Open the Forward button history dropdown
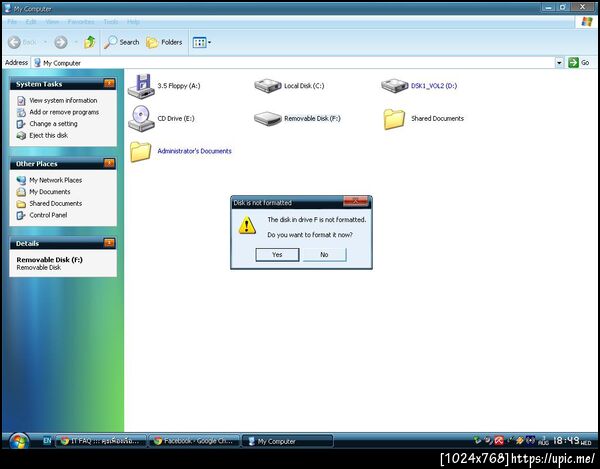This screenshot has width=600, height=469. [x=76, y=42]
